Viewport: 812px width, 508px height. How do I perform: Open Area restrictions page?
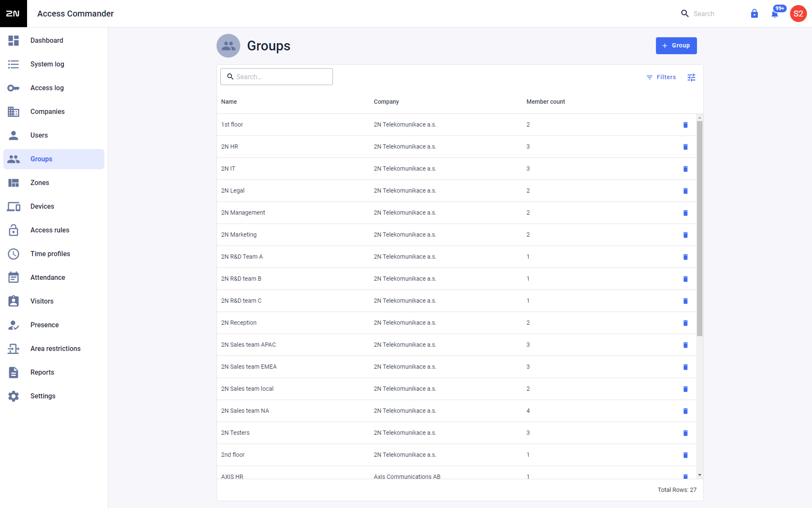coord(54,349)
